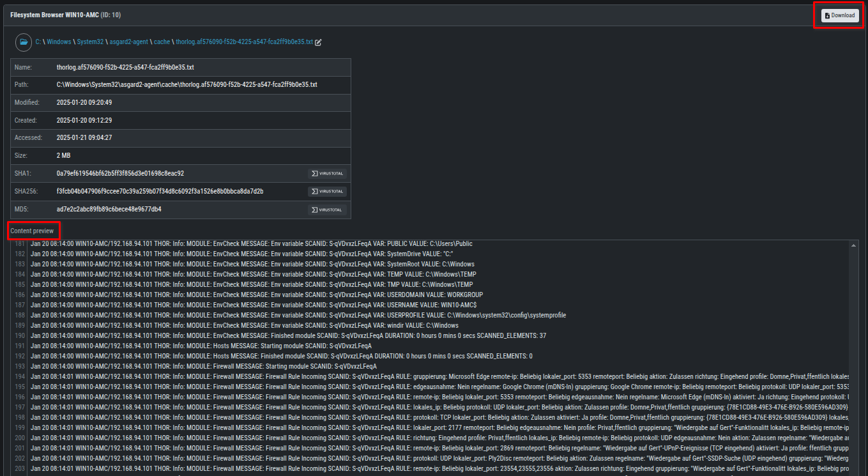Click log line 193 Firewall starting module entry
The height and width of the screenshot is (476, 868).
point(203,366)
